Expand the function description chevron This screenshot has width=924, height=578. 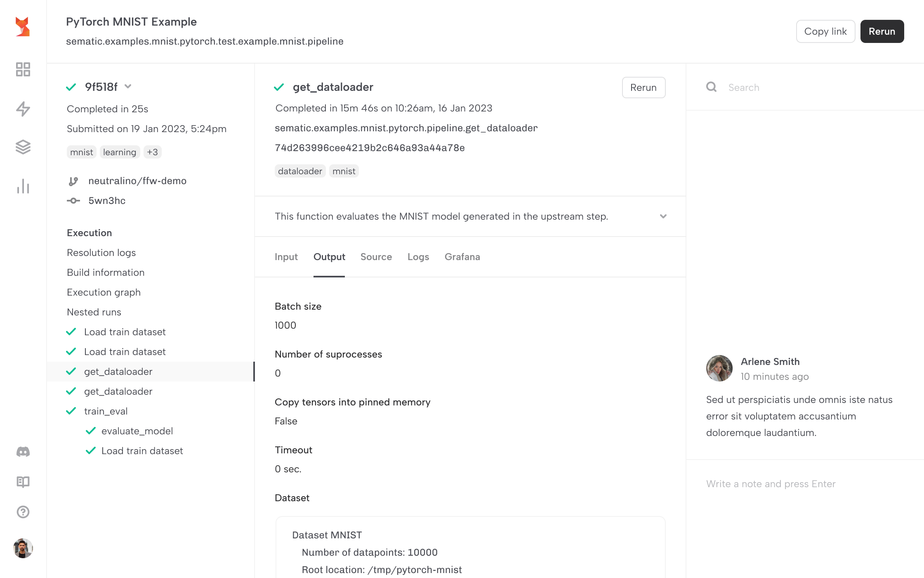click(x=663, y=216)
